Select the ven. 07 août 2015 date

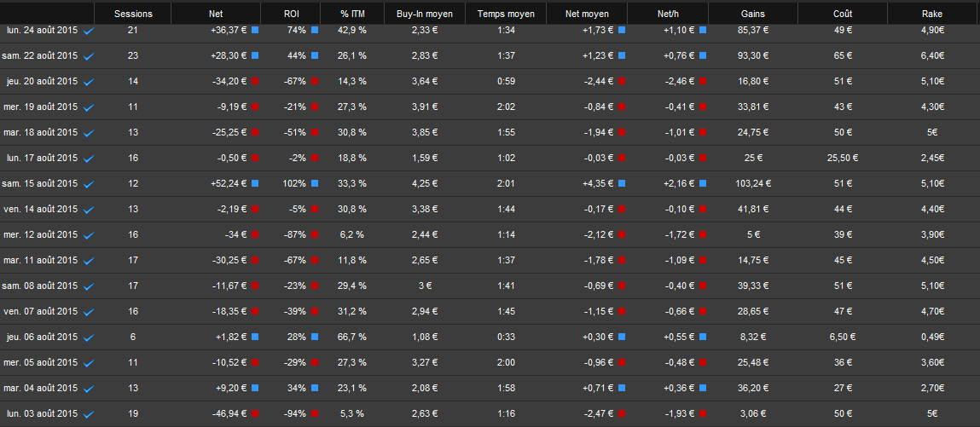point(41,311)
